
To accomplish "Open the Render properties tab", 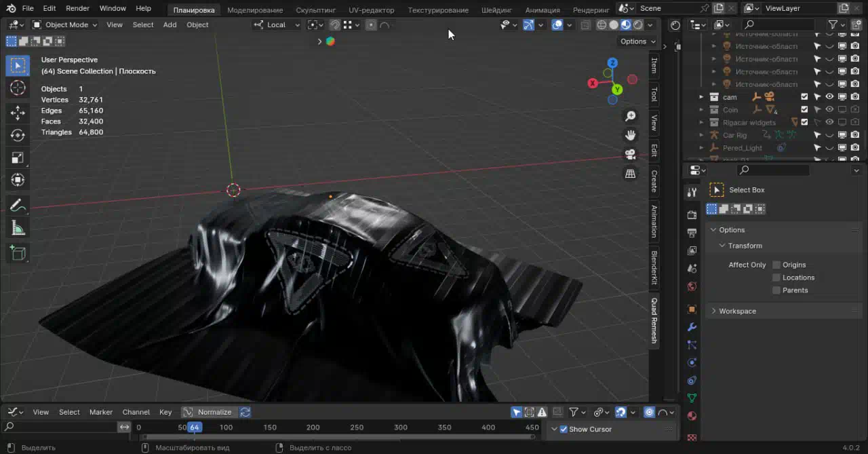I will [x=692, y=215].
